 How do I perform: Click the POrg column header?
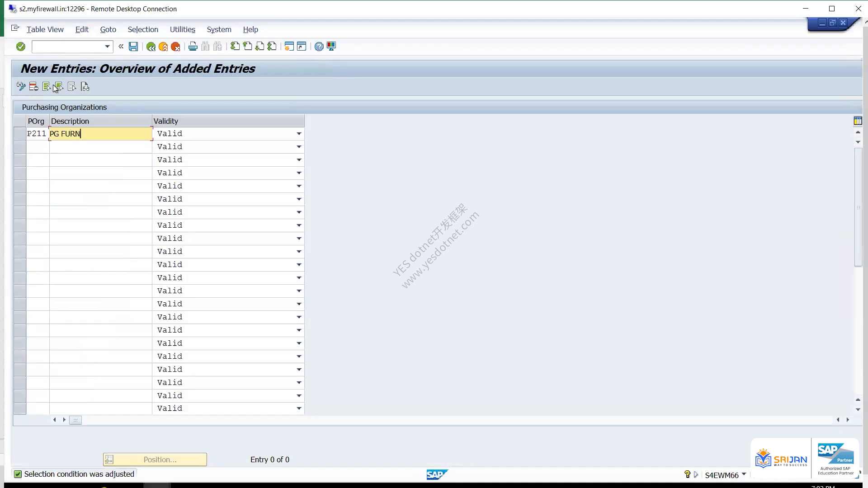(38, 121)
